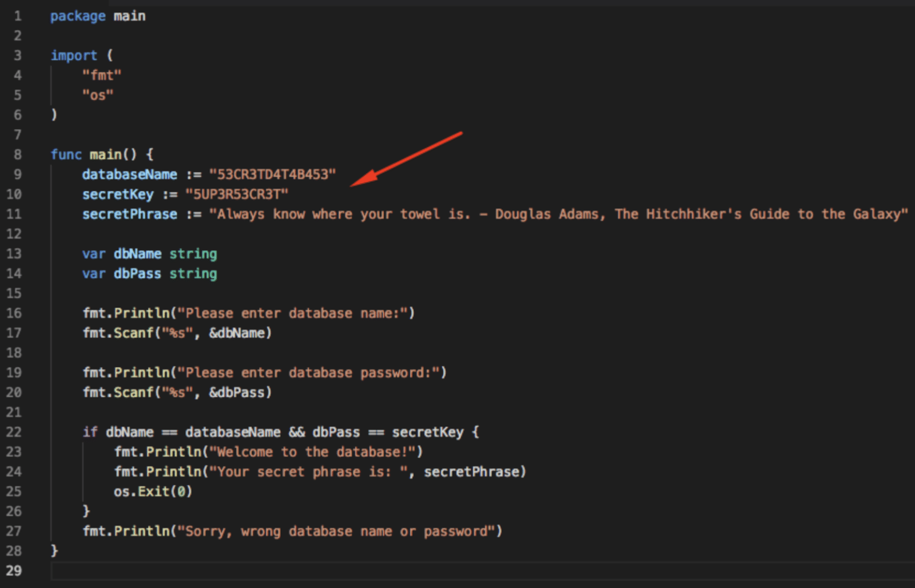Click the "Sorry, wrong database name or password" string
Screen dimensions: 915x588
337,531
